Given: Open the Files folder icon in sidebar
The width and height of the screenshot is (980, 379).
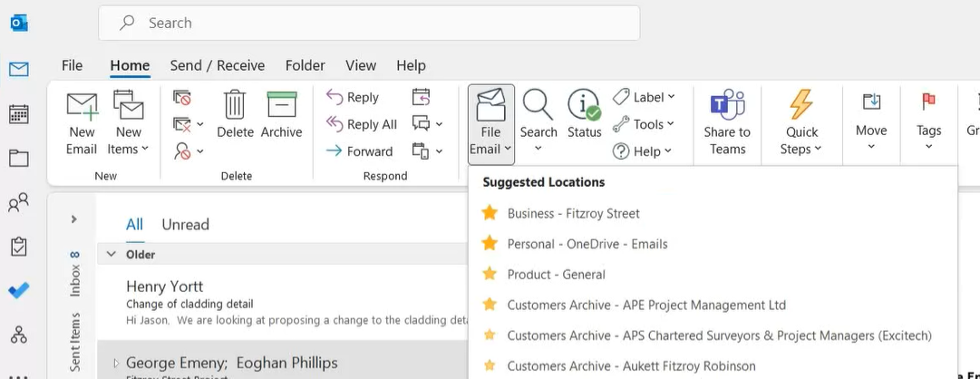Looking at the screenshot, I should click(19, 159).
